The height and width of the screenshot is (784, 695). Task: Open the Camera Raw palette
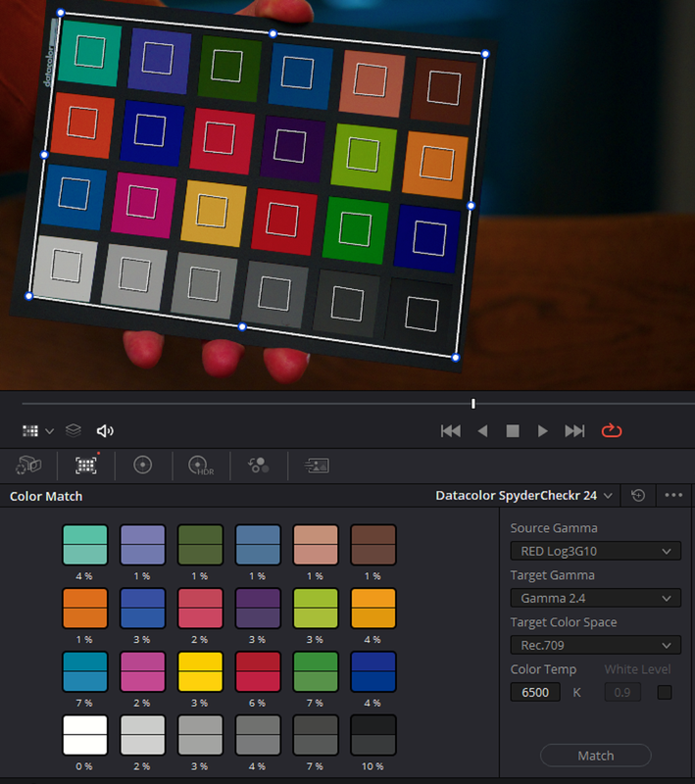click(28, 465)
